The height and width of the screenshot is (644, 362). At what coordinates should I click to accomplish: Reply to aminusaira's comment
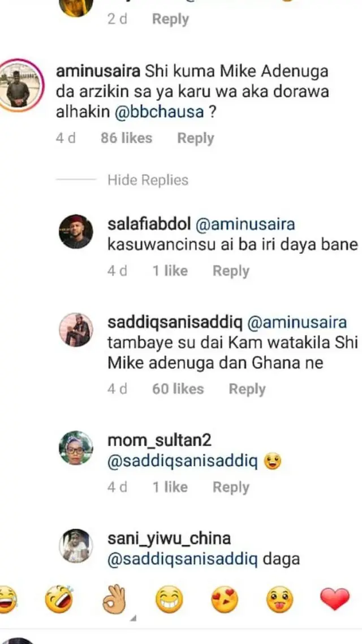pos(196,138)
